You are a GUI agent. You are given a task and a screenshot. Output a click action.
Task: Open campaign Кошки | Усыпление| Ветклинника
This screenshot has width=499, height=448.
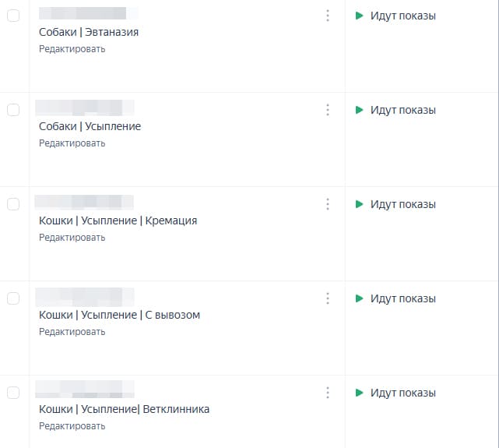(124, 409)
